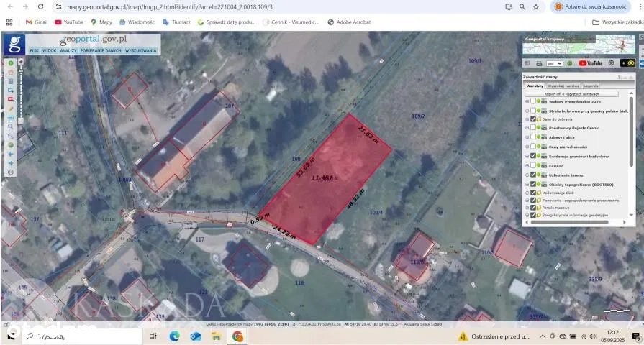Click the print icon in right panel toolbar
This screenshot has height=345, width=644.
tap(538, 63)
